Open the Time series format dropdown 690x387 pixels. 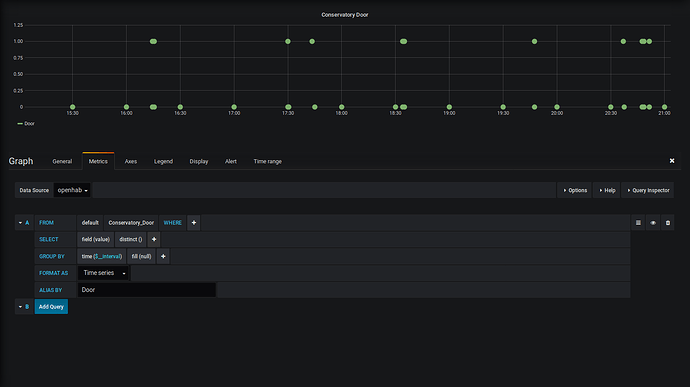pos(103,273)
